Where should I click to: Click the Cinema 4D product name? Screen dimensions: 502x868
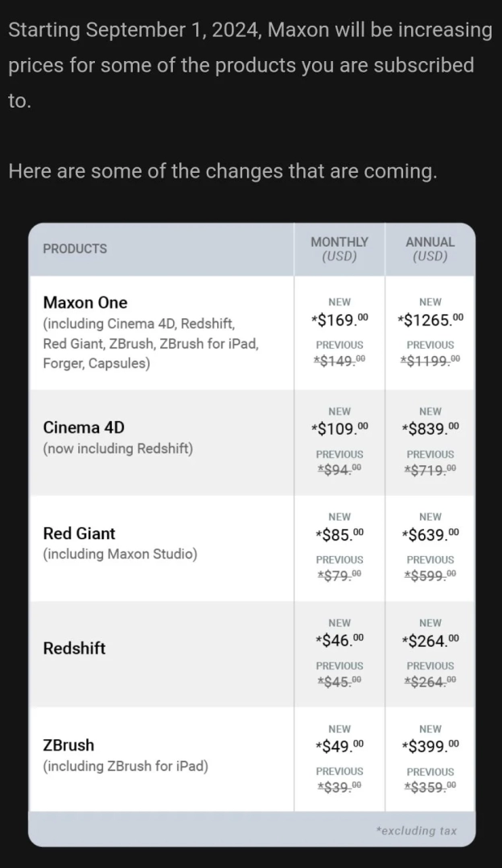coord(84,428)
